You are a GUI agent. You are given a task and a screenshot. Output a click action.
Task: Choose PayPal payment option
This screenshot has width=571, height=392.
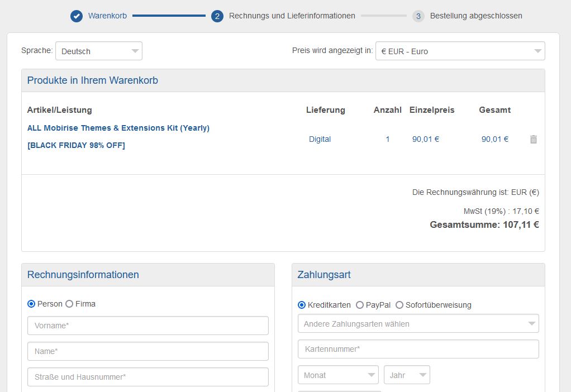point(360,305)
